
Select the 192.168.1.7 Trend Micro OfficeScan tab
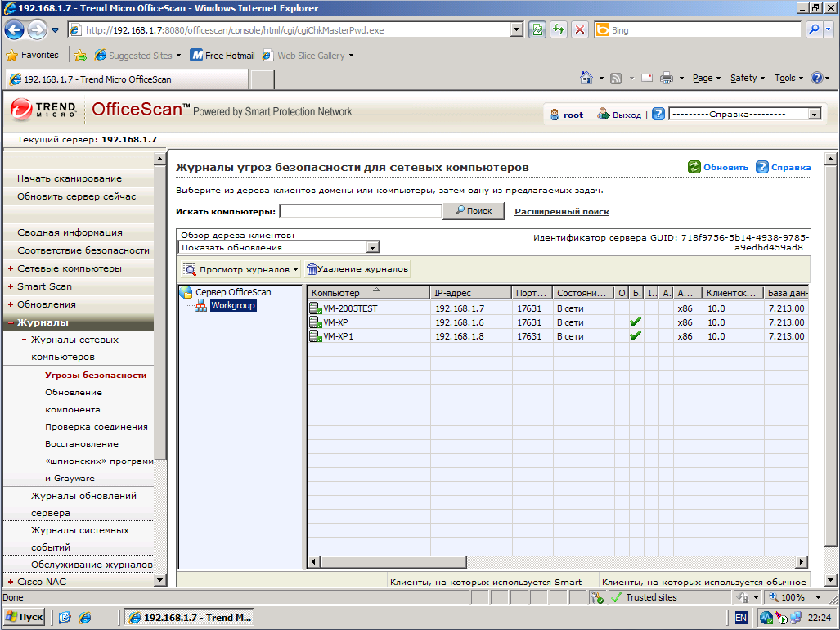point(128,79)
